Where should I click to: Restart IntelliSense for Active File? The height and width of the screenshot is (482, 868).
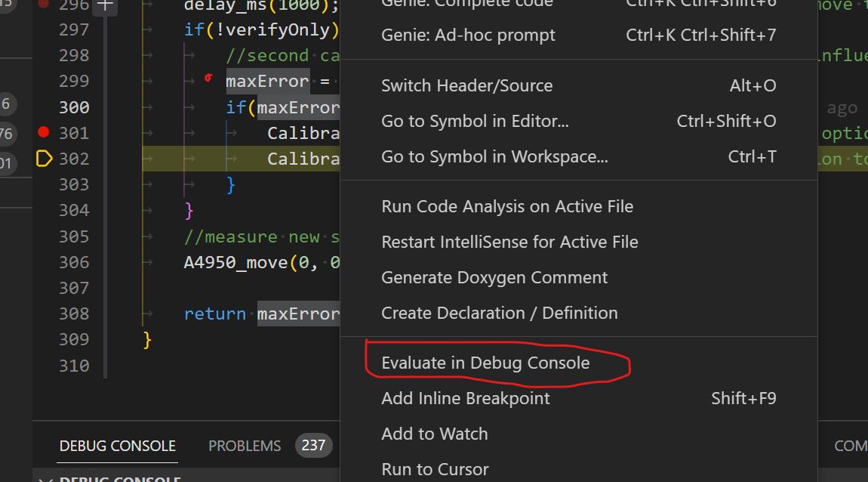pyautogui.click(x=509, y=242)
